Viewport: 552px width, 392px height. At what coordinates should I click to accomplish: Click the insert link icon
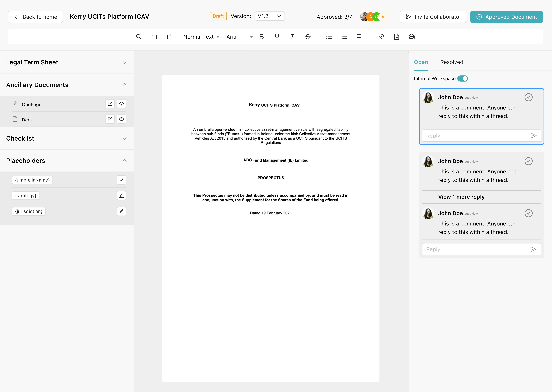pyautogui.click(x=381, y=37)
